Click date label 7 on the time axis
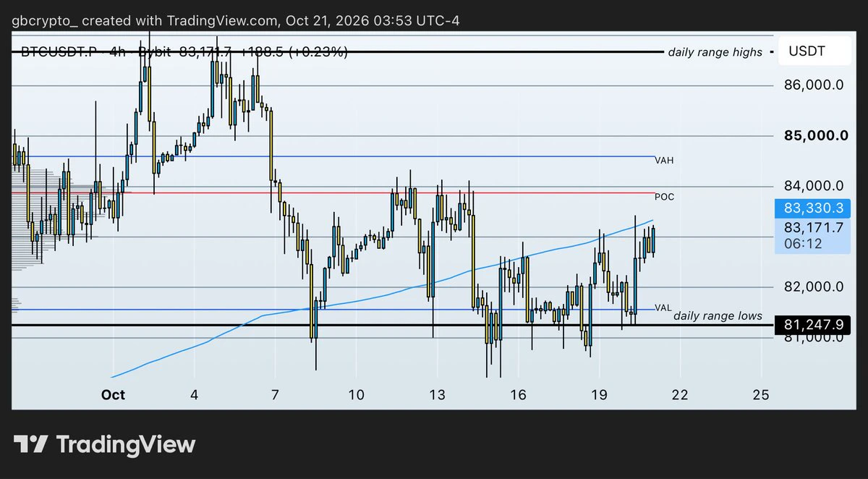Viewport: 868px width, 479px height. (275, 394)
